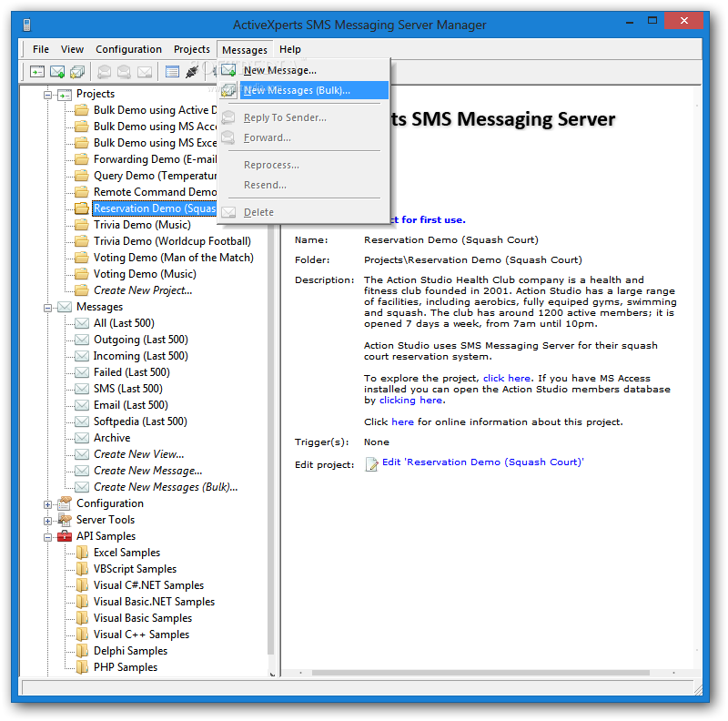
Task: Open Incoming (Last 500) messages view
Action: [141, 356]
